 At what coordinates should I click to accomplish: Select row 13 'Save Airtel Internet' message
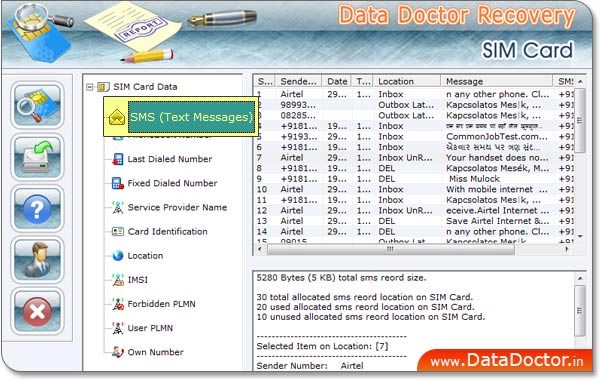tap(497, 221)
